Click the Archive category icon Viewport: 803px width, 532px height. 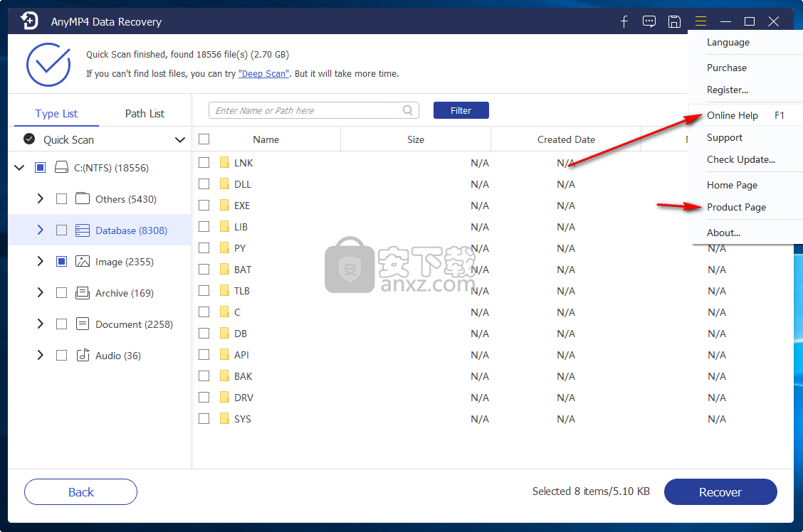(83, 293)
